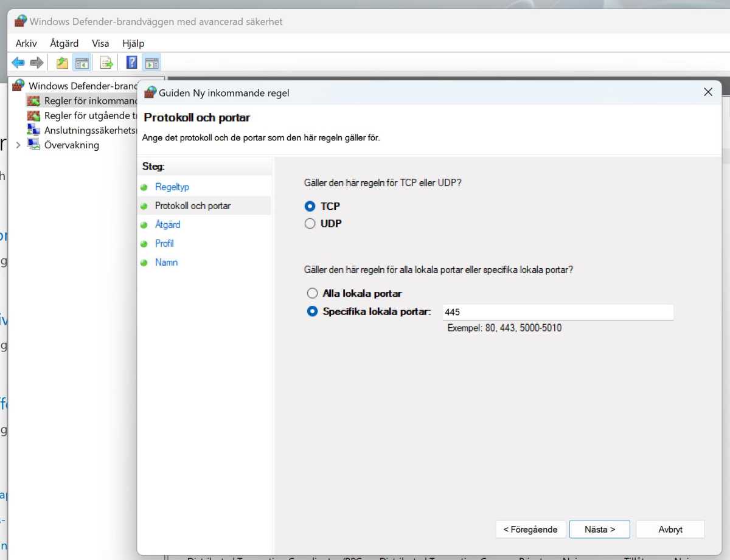Toggle the action pane toolbar icon
This screenshot has height=560, width=730.
[151, 63]
